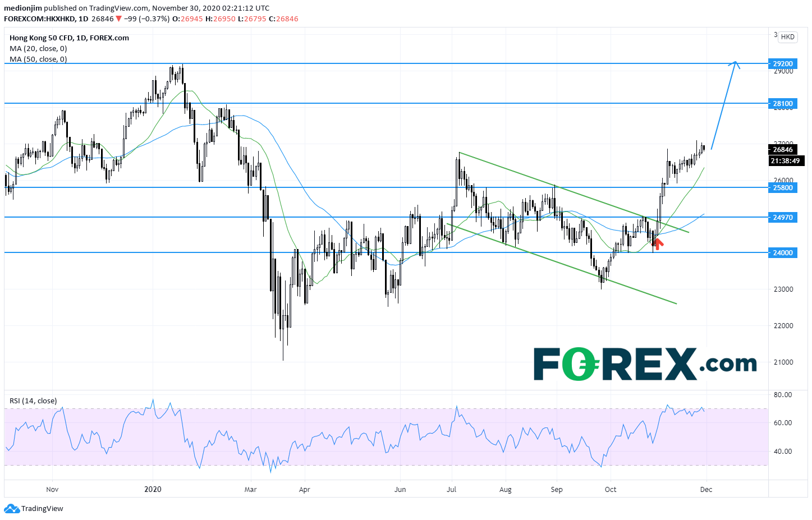Screen dimensions: 812x520
Task: Click the low value L:26795 in header
Action: point(253,19)
